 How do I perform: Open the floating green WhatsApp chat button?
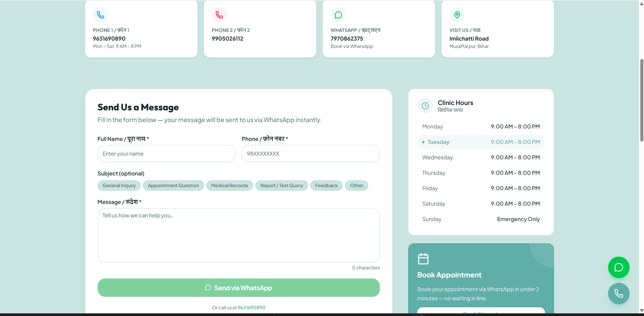[x=618, y=267]
